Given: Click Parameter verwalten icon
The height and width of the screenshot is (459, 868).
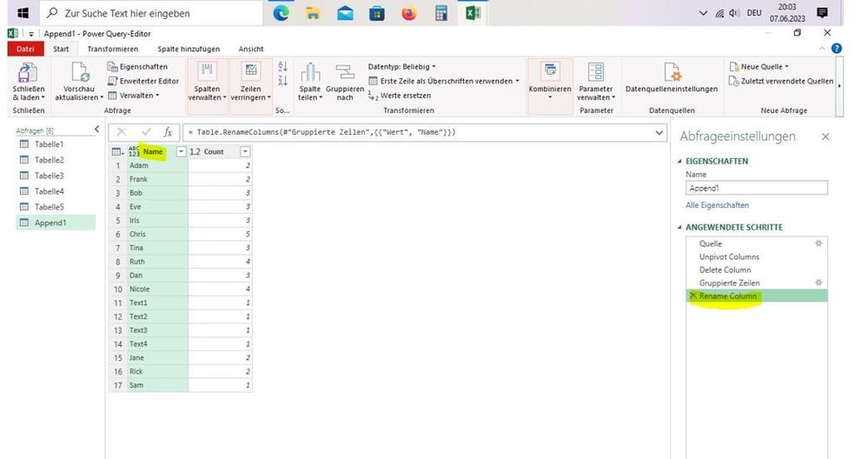Looking at the screenshot, I should click(x=596, y=72).
